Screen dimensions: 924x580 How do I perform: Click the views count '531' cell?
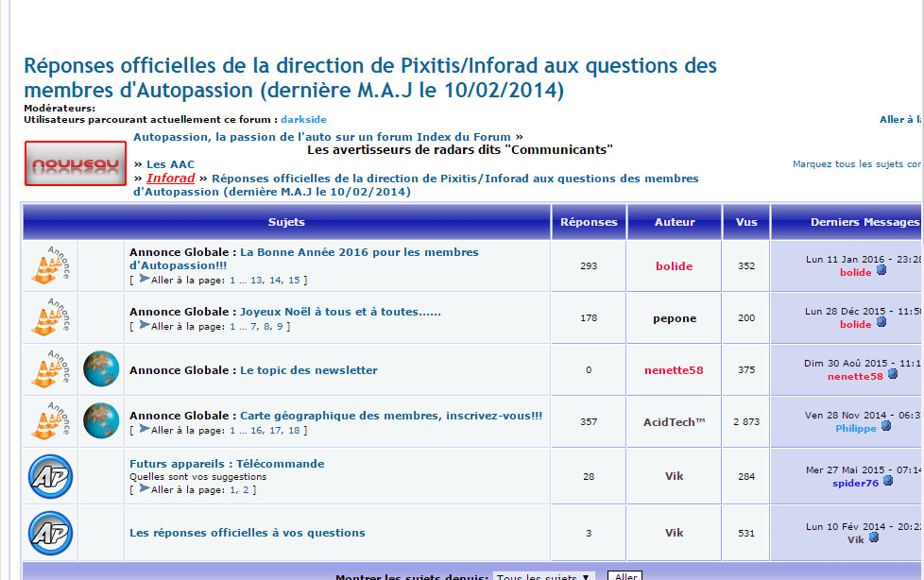(746, 534)
